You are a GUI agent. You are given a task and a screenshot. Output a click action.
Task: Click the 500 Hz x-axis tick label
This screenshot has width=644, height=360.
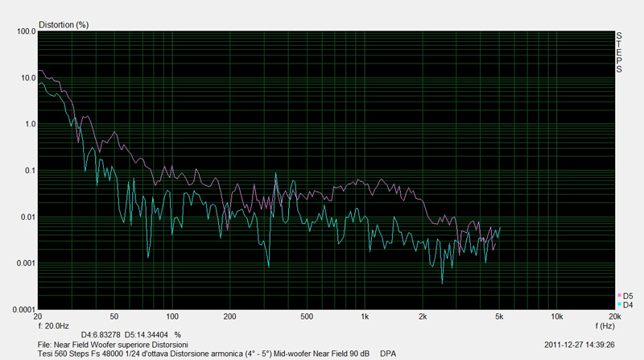pos(307,317)
